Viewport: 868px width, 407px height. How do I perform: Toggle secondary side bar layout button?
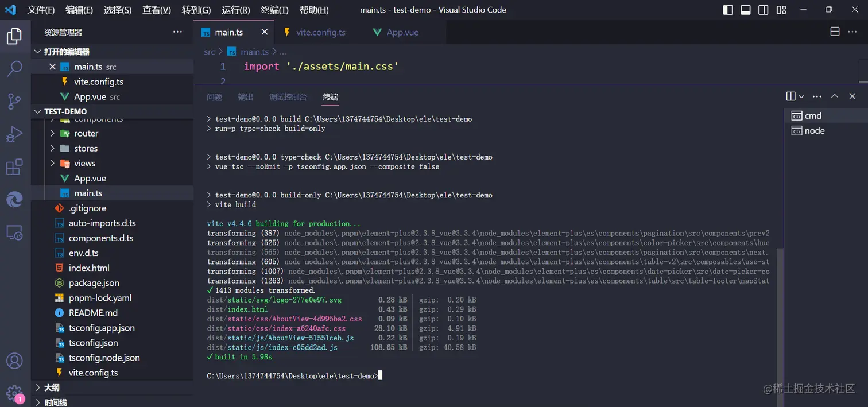tap(764, 10)
